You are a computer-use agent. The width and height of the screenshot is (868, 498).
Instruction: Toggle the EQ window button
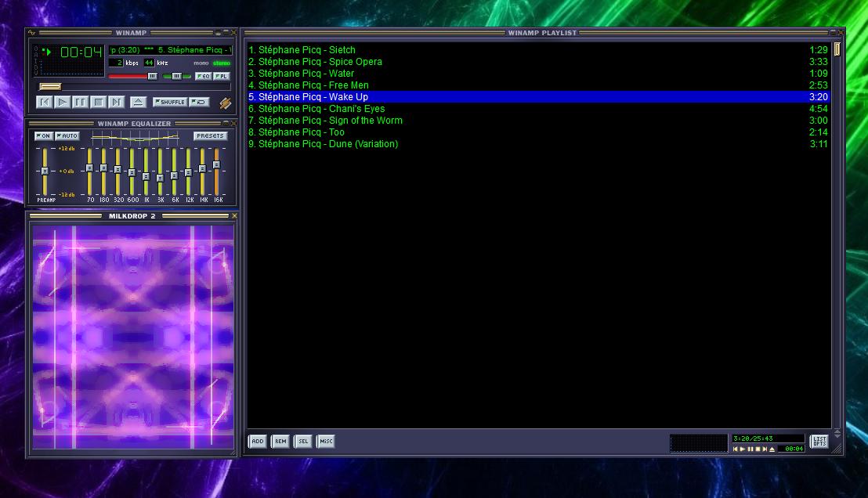click(x=203, y=77)
